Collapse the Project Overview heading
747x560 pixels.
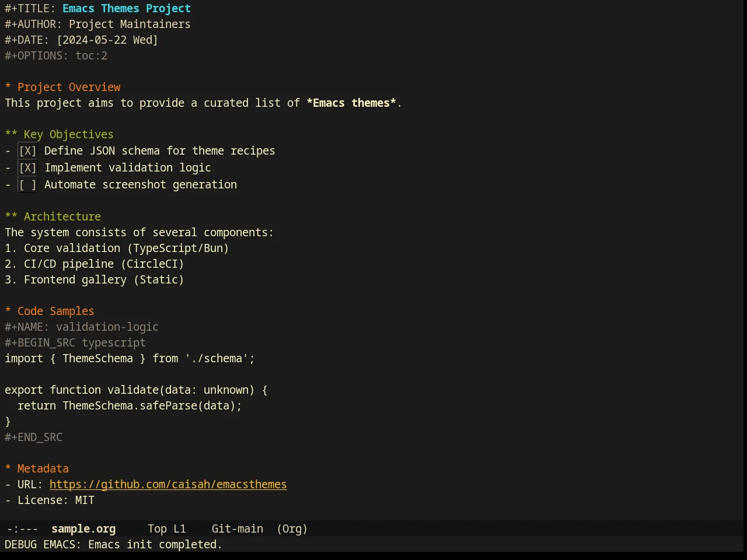point(63,87)
